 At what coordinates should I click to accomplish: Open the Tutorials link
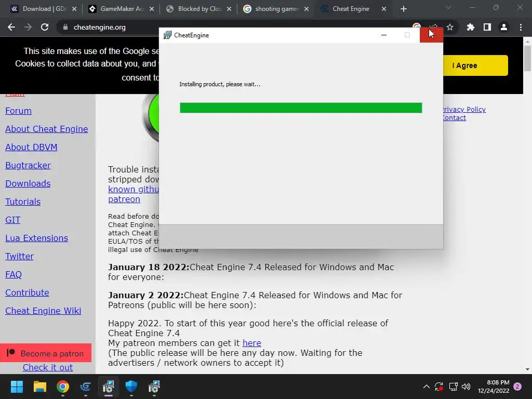23,202
